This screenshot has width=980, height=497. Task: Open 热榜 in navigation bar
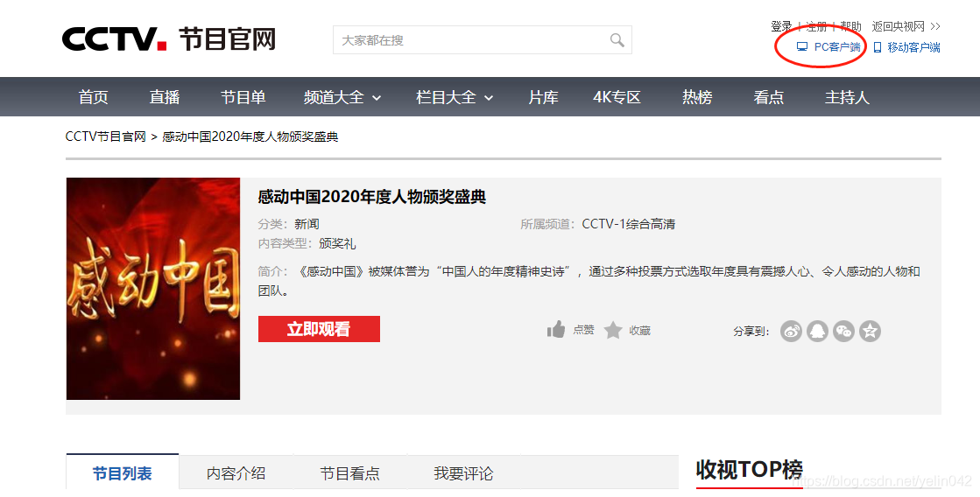697,97
